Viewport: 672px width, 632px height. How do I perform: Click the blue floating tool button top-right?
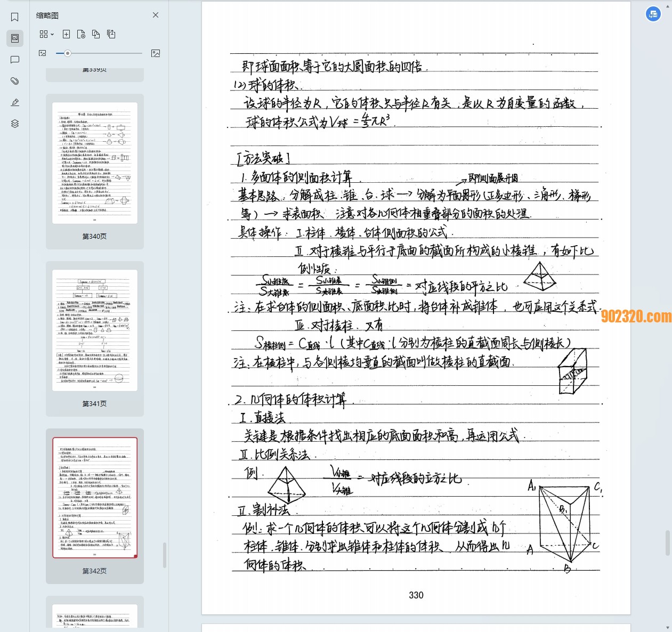coord(653,14)
